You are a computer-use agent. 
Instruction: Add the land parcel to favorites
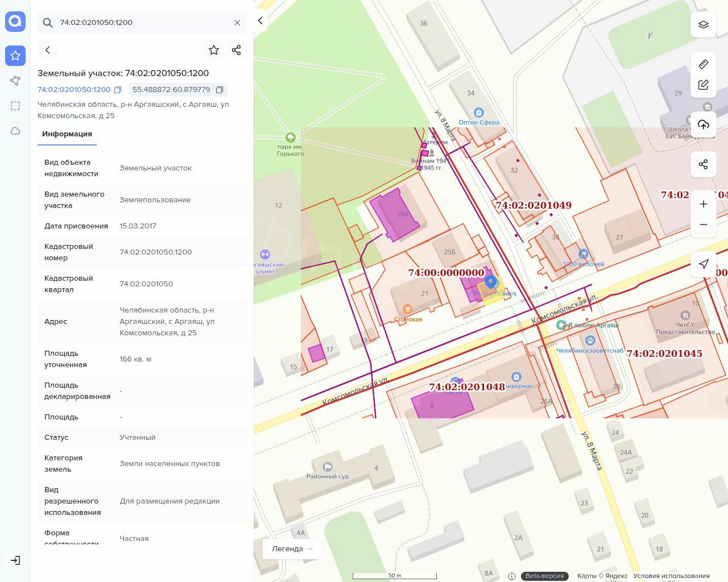point(214,50)
